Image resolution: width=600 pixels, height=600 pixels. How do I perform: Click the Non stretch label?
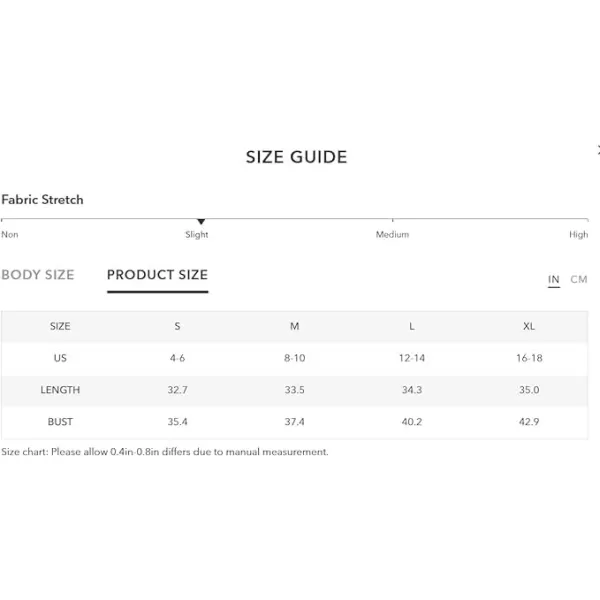point(10,234)
